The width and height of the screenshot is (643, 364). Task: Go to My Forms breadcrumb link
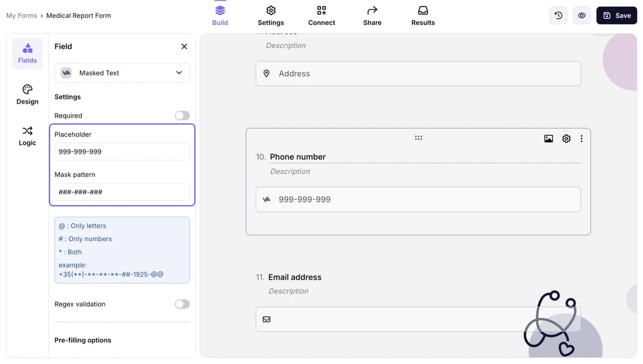point(21,15)
